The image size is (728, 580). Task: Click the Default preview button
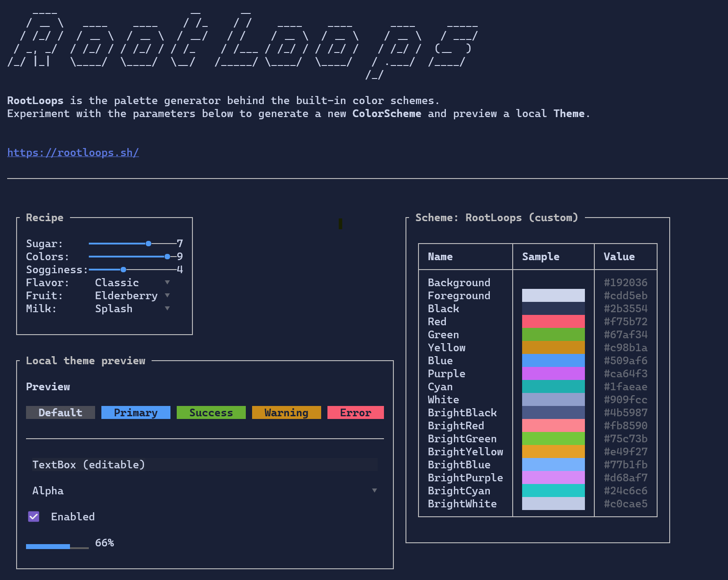[x=60, y=412]
